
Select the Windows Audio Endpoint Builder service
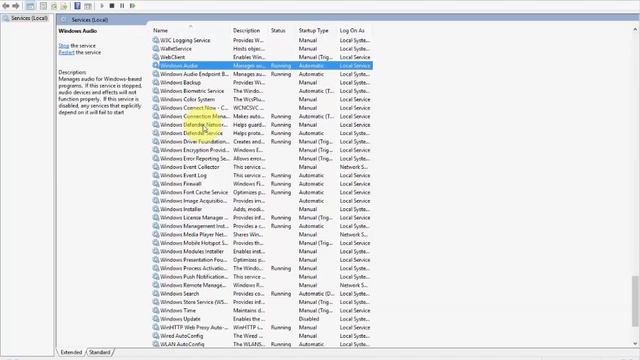pyautogui.click(x=262, y=74)
